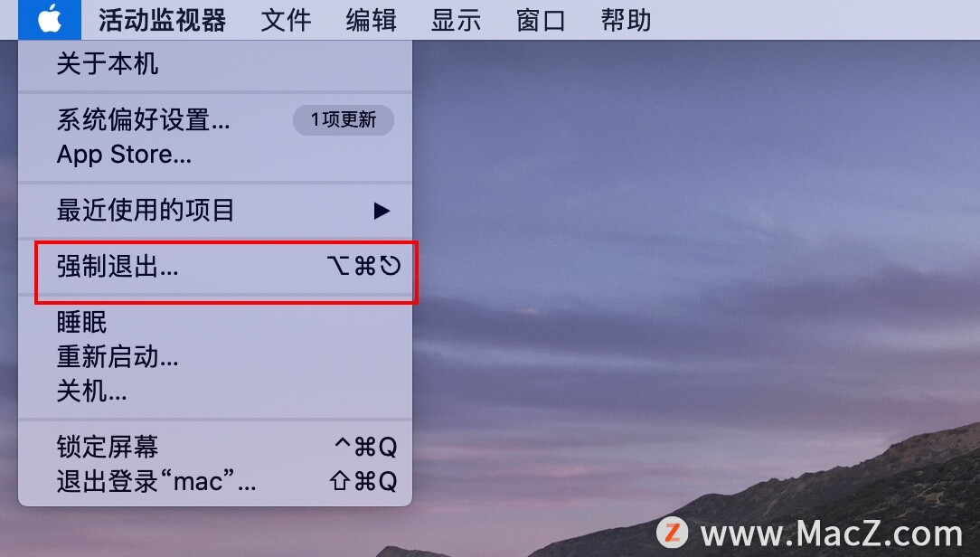Open the 编辑 menu
This screenshot has width=980, height=557.
coord(371,20)
